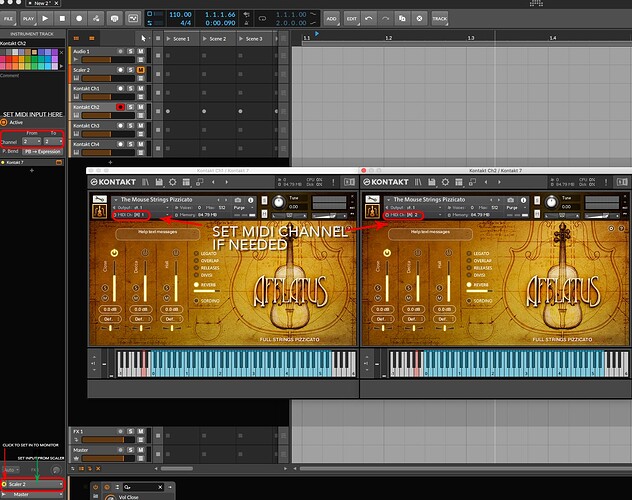Image resolution: width=632 pixels, height=500 pixels.
Task: Click the instrument wrench icon in right Kontakt
Action: click(x=372, y=199)
